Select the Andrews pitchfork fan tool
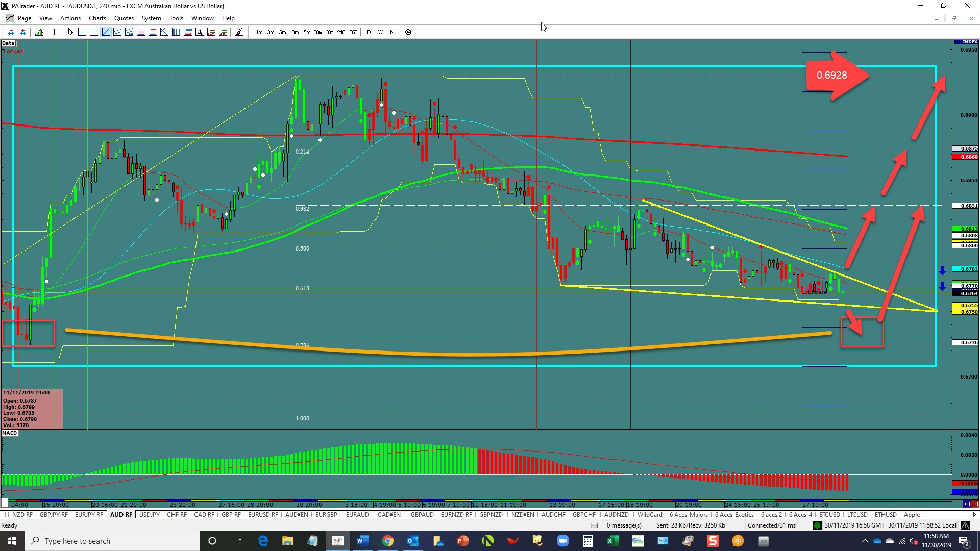Viewport: 980px width, 551px height. pyautogui.click(x=164, y=32)
